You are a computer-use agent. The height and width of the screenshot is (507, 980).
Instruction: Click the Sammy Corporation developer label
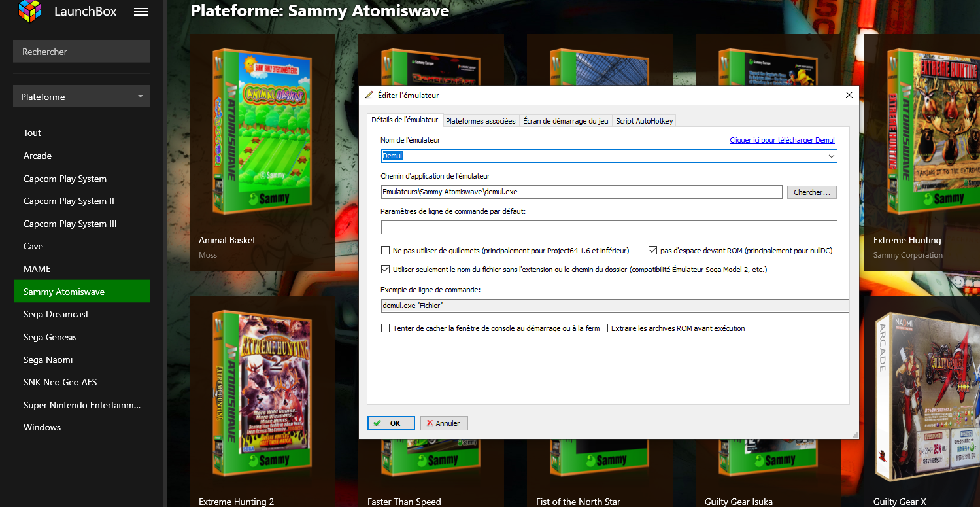(908, 255)
